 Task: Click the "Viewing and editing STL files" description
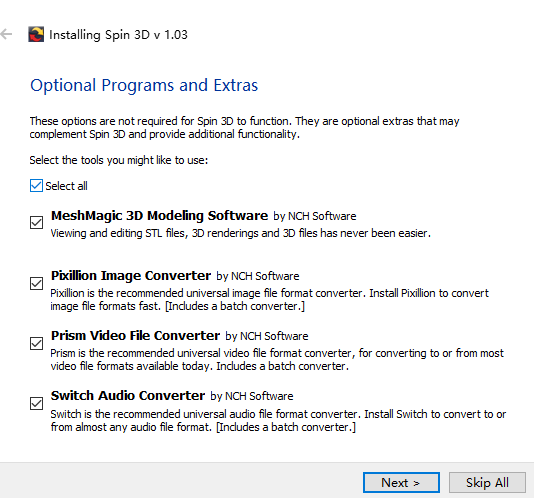point(240,233)
